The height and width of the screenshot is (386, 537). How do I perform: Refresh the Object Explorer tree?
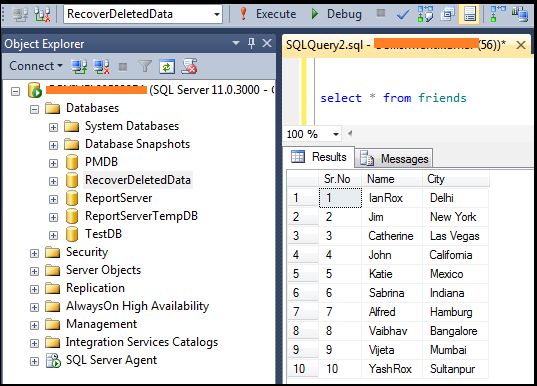(167, 66)
